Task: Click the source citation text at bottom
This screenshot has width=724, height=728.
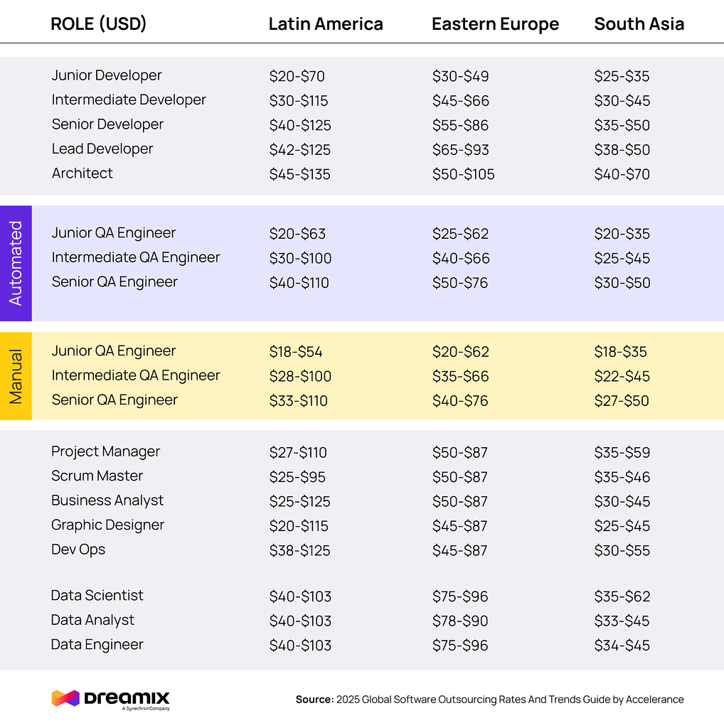Action: tap(489, 700)
